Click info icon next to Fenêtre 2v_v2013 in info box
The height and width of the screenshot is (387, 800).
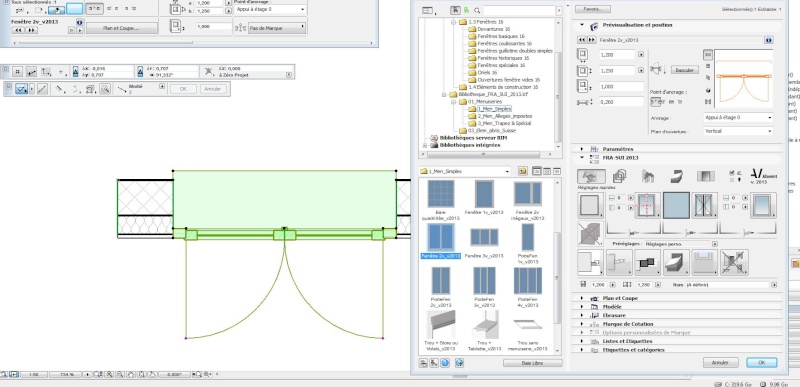[x=79, y=22]
